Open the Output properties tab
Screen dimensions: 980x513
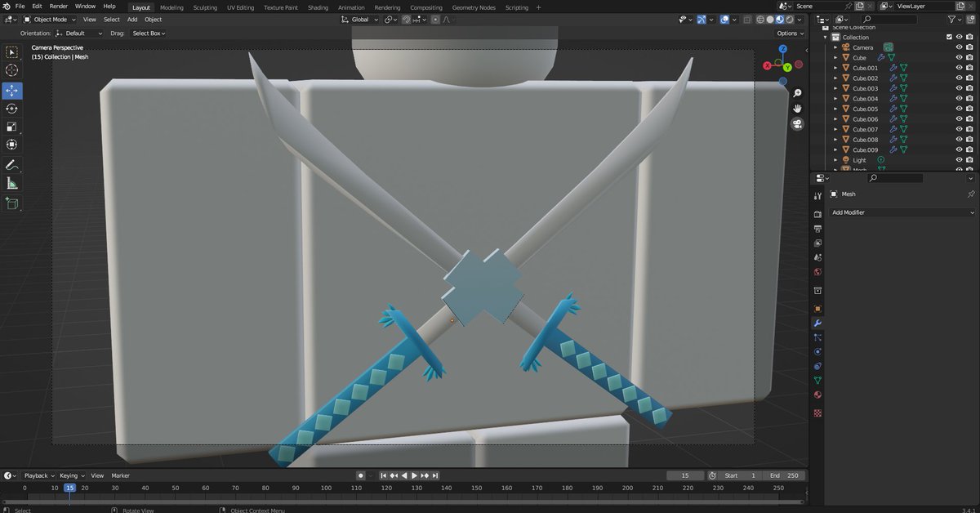coord(817,230)
